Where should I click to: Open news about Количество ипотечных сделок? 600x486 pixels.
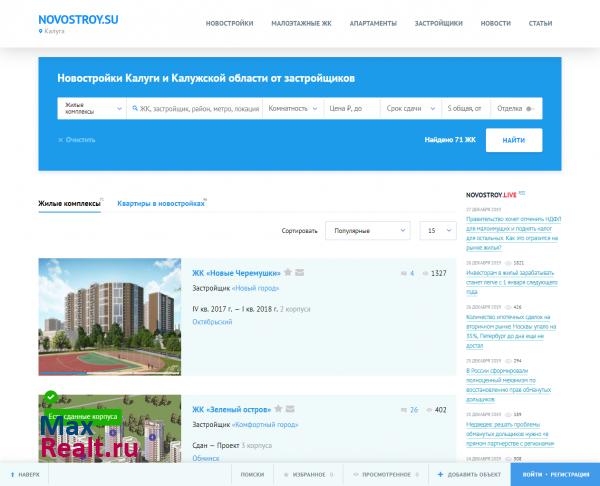(511, 331)
